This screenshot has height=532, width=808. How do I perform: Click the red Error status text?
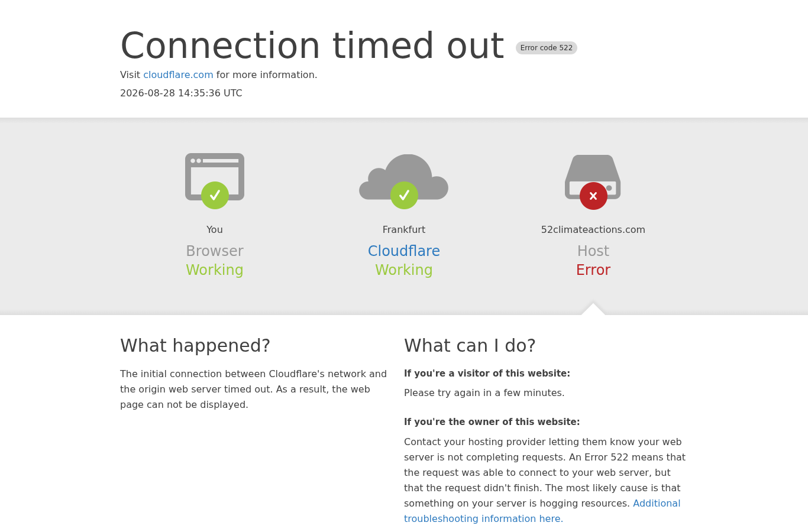[593, 270]
